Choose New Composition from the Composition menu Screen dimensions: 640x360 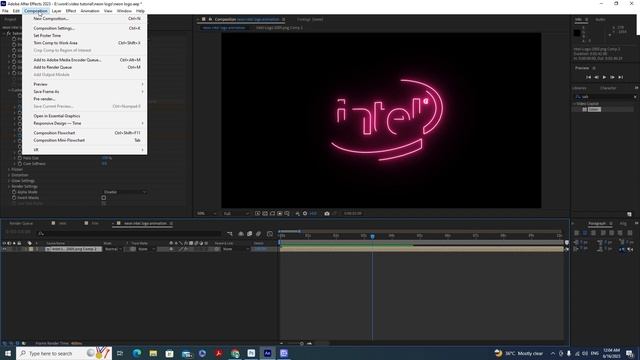point(51,18)
